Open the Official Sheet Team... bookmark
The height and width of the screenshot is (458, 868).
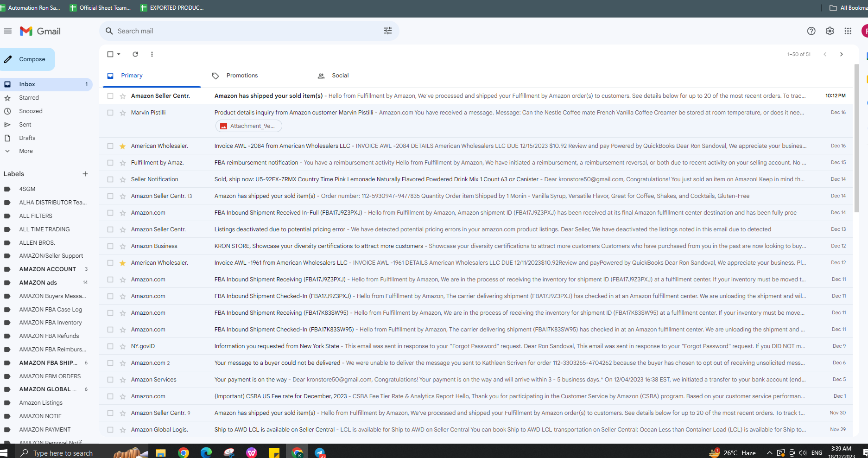pos(100,7)
